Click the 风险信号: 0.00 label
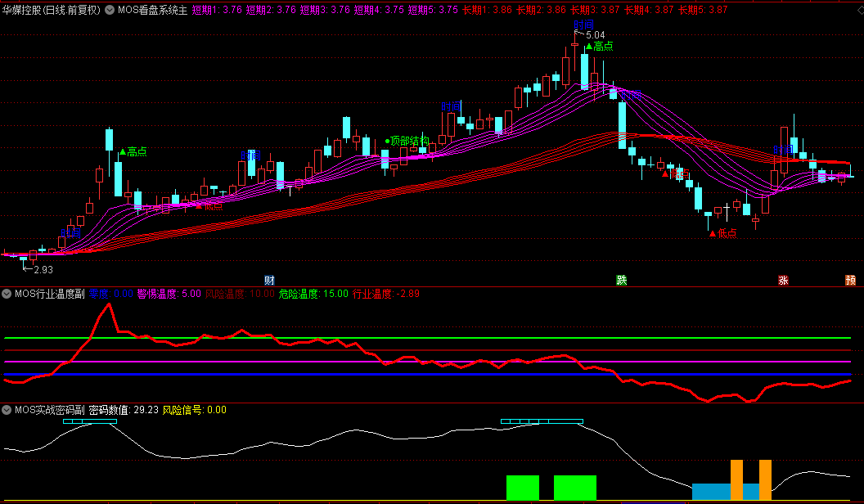Screen dimensions: 864x504 [x=195, y=410]
